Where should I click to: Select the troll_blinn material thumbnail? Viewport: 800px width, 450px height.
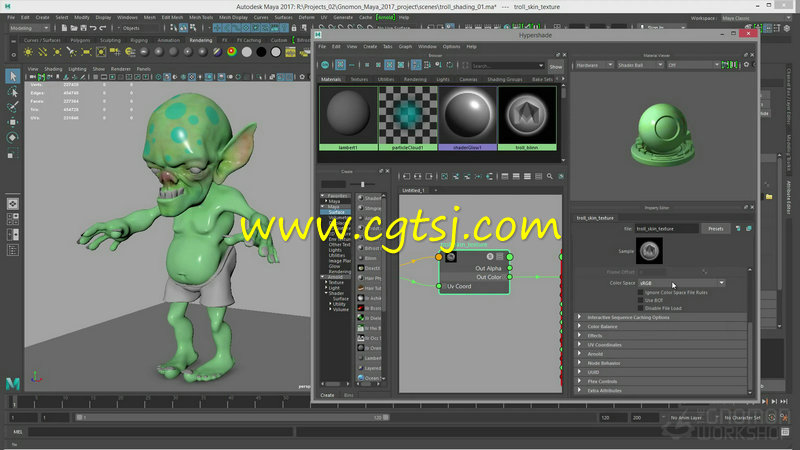coord(527,118)
